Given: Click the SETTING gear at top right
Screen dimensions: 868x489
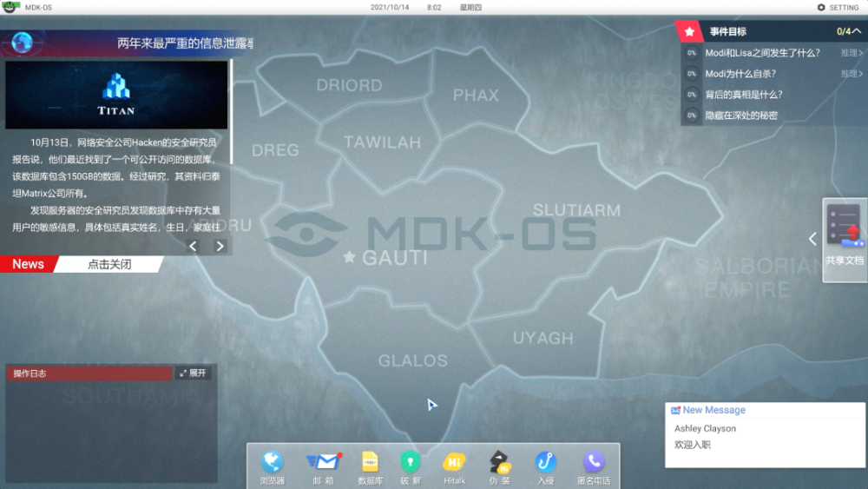Looking at the screenshot, I should [x=838, y=7].
